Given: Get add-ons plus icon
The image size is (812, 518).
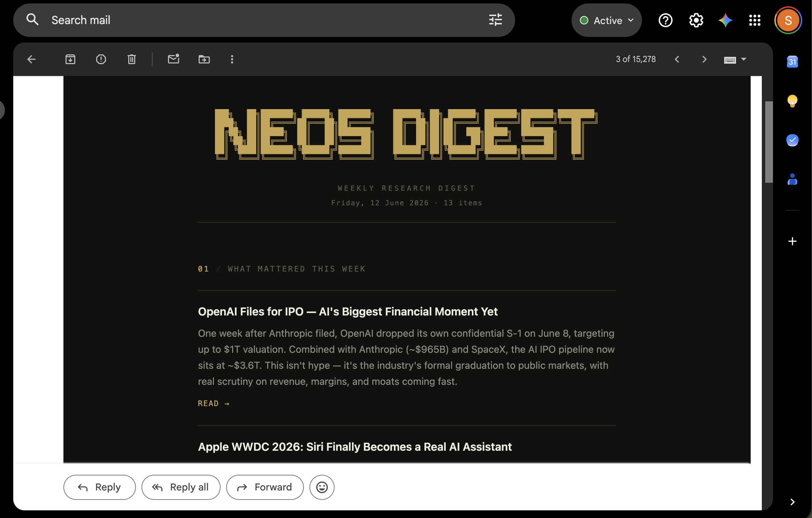Looking at the screenshot, I should pos(792,241).
